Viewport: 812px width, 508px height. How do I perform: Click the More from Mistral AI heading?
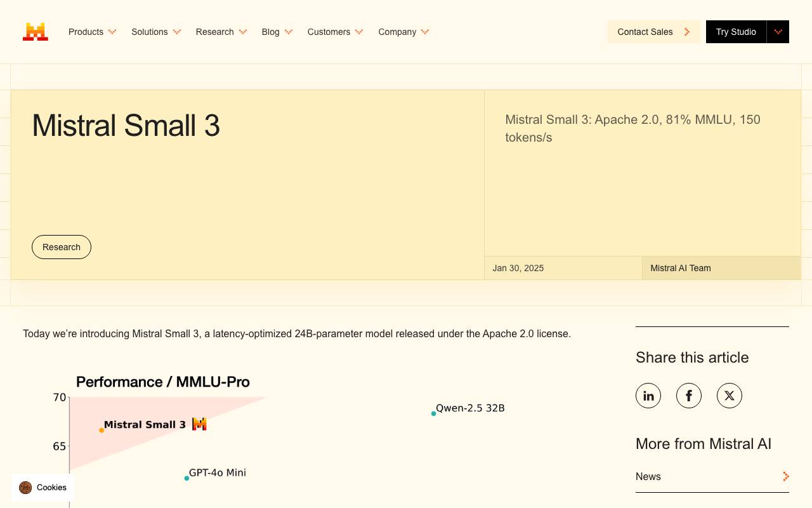click(x=704, y=444)
